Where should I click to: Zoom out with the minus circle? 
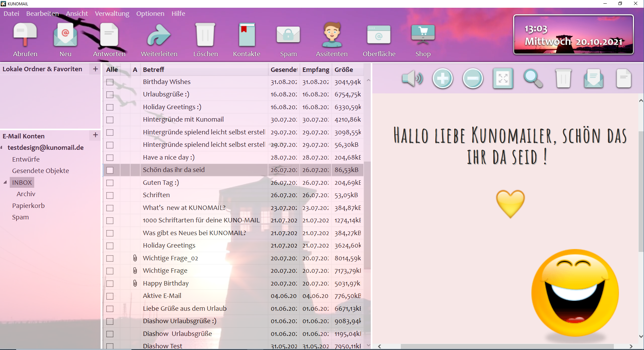point(473,79)
